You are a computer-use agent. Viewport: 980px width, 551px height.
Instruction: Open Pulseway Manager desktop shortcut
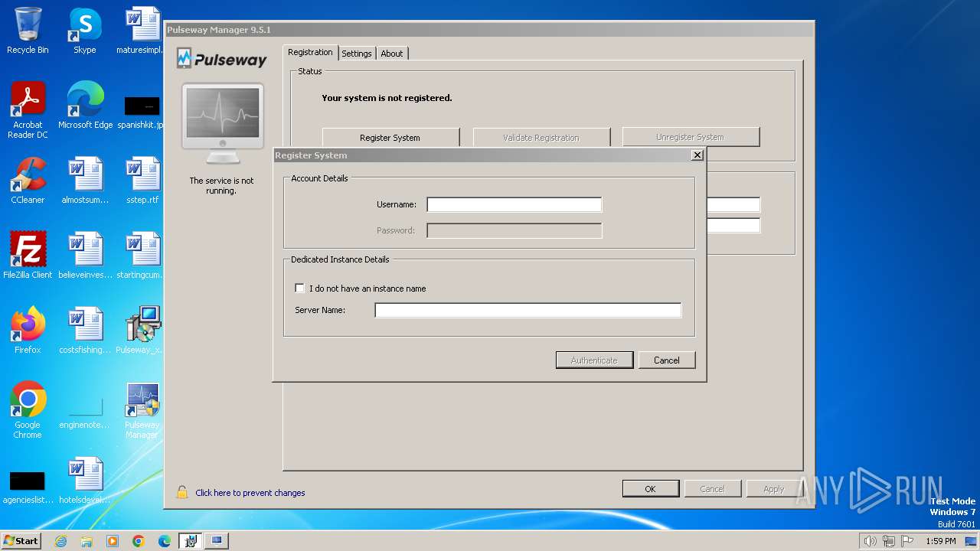pyautogui.click(x=142, y=410)
